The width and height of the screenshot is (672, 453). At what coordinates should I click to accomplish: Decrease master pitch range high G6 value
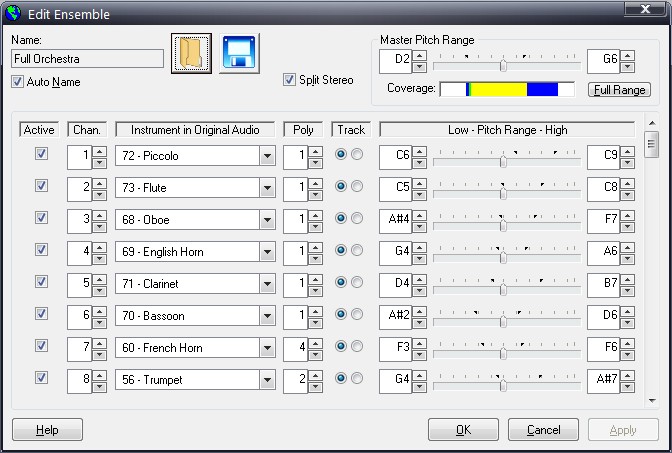click(x=627, y=67)
